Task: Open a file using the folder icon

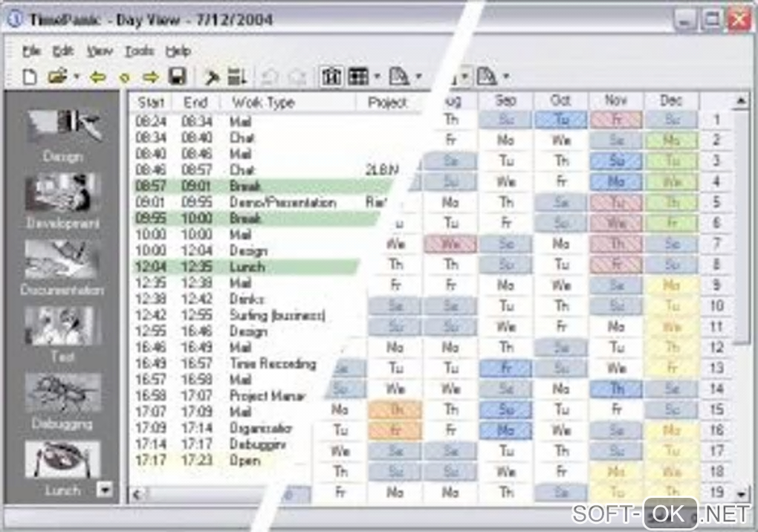Action: [x=57, y=77]
